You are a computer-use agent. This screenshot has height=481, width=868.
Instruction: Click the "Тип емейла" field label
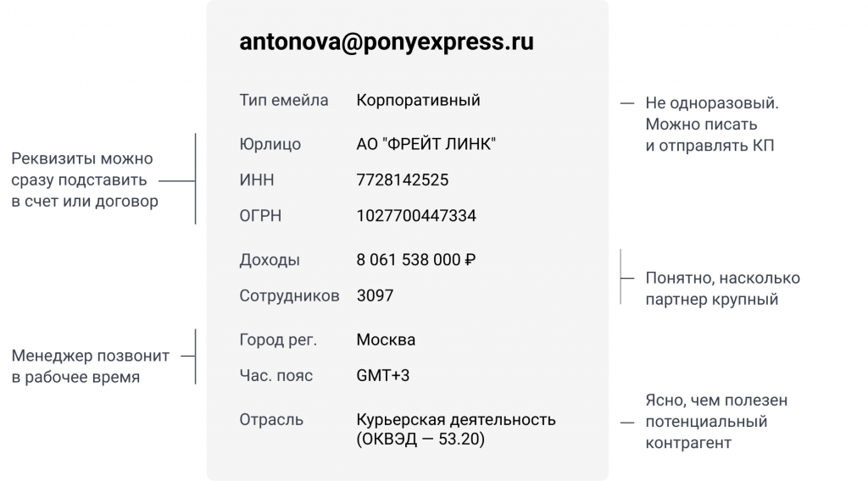pos(284,101)
